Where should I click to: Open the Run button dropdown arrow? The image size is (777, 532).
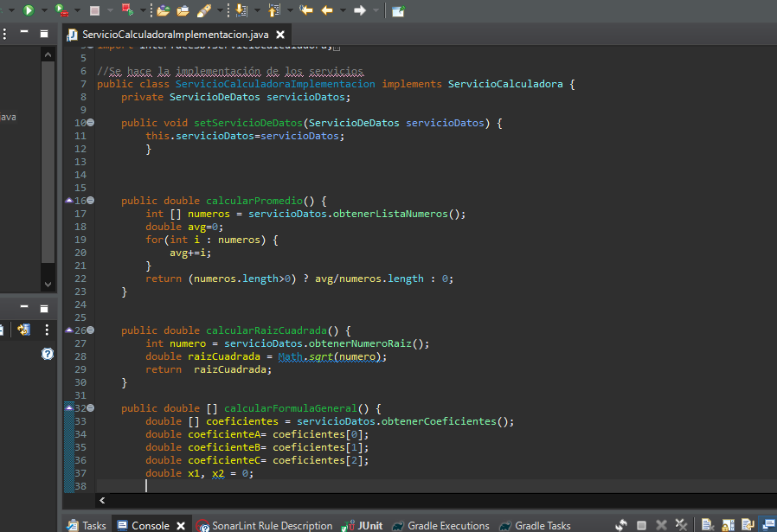pos(43,10)
